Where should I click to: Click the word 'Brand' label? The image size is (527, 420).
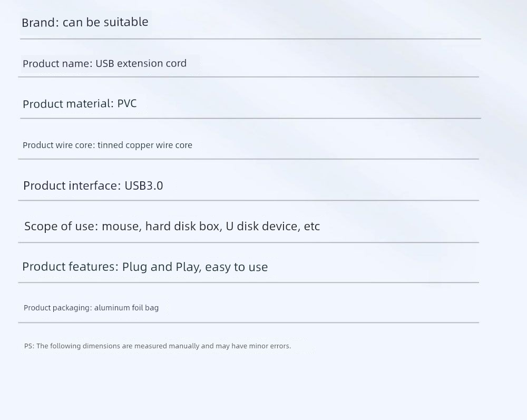click(37, 23)
